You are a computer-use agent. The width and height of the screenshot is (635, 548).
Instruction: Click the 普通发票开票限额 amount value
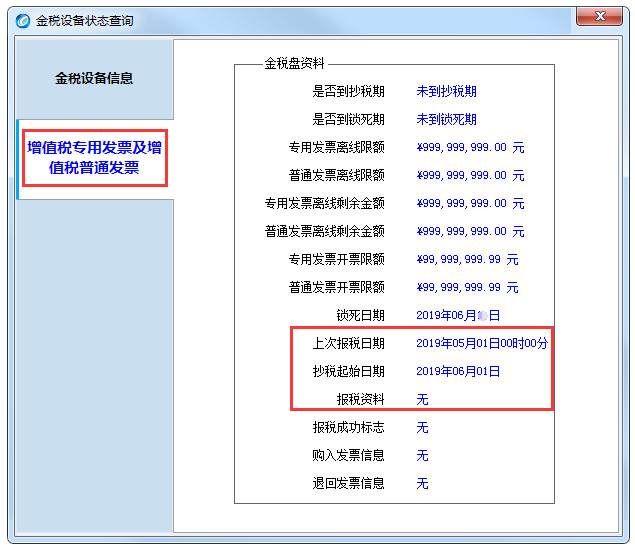click(467, 287)
